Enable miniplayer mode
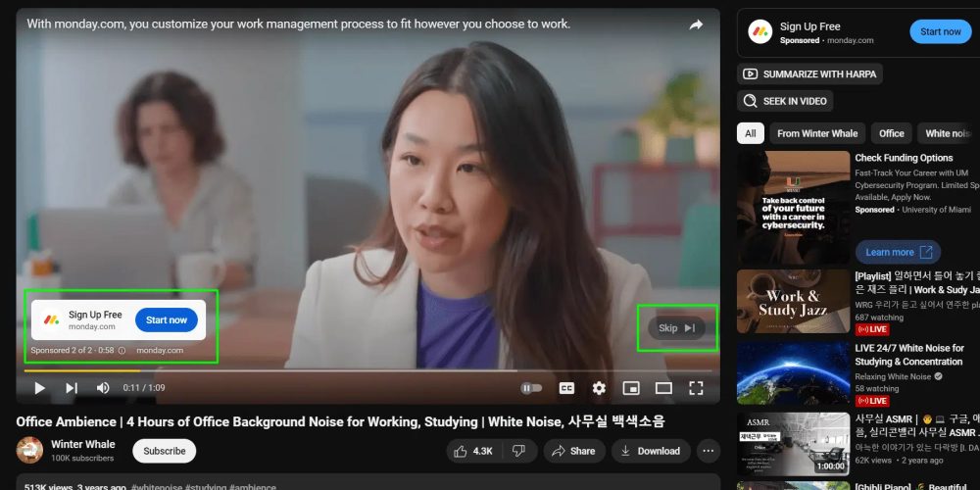Screen dimensions: 980x490 [x=631, y=388]
